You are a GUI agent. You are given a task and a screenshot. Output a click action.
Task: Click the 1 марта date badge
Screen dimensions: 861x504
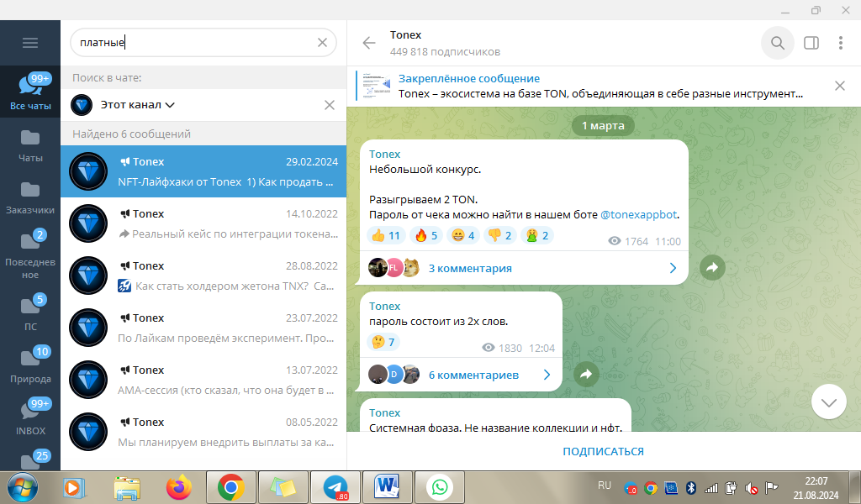[603, 126]
